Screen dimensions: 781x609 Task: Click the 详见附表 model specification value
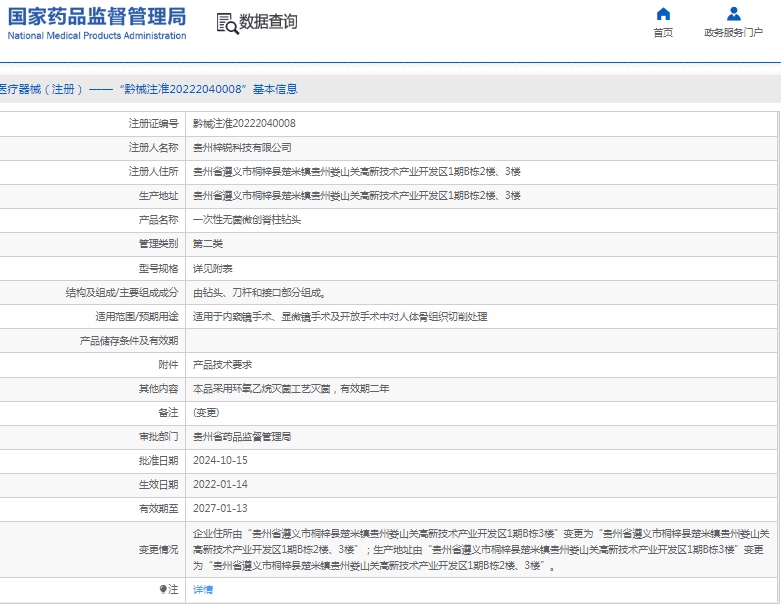(213, 268)
